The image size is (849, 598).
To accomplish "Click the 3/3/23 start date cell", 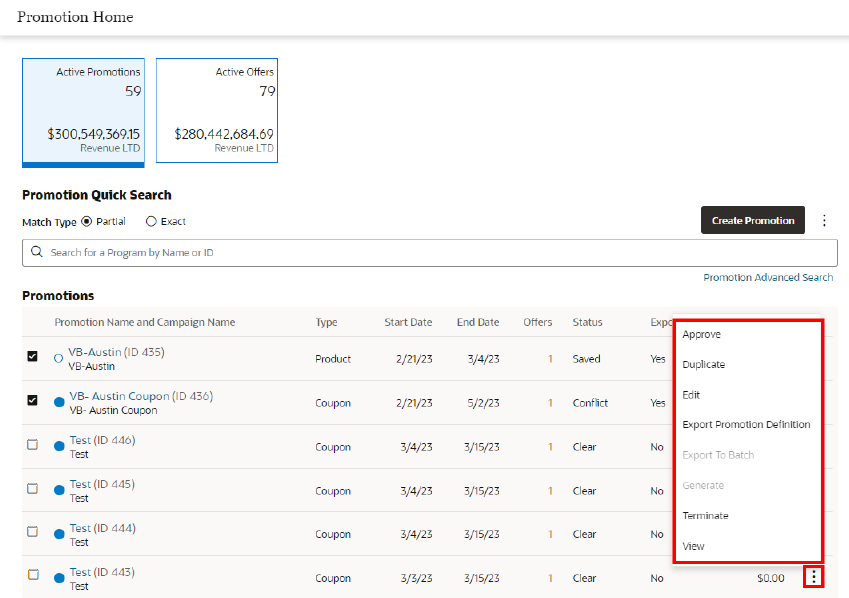I will point(416,578).
